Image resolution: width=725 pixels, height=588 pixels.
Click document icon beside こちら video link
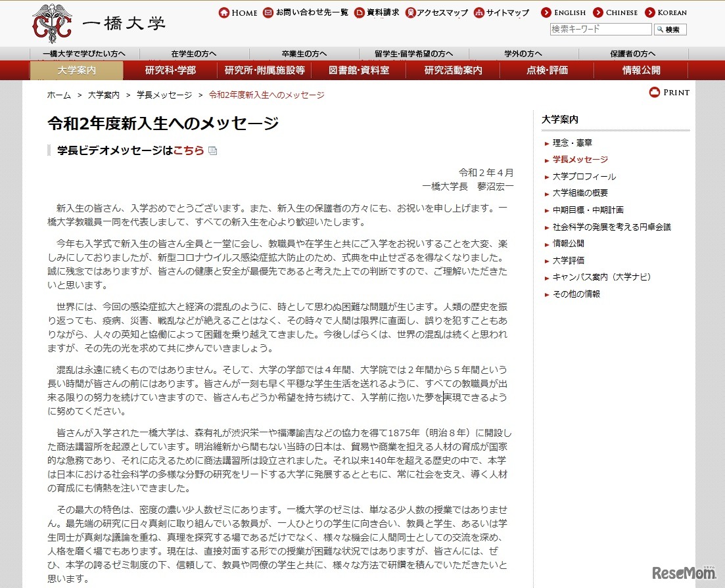tap(212, 151)
